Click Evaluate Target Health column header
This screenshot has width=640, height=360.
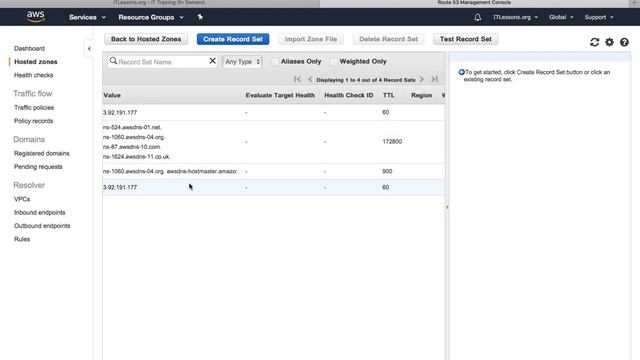coord(280,95)
